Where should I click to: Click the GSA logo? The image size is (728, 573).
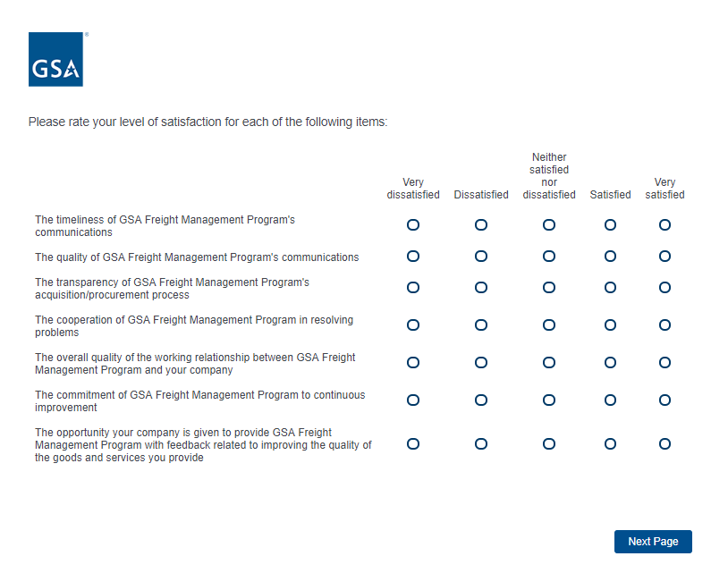click(x=55, y=60)
